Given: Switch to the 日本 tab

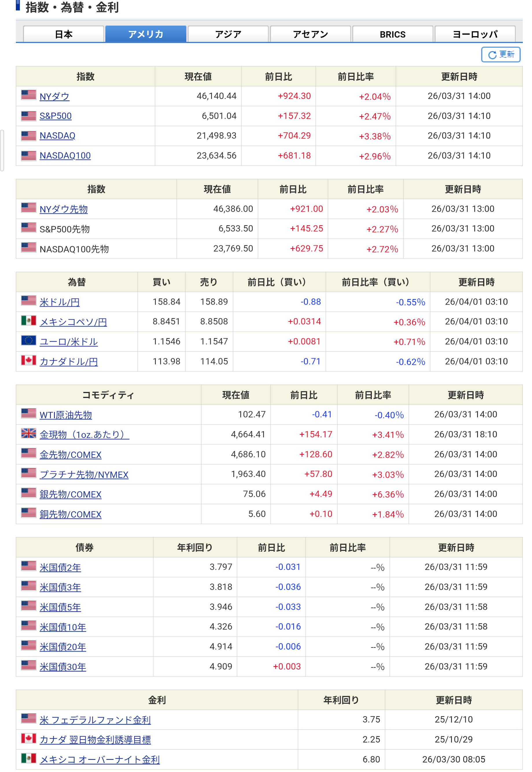Looking at the screenshot, I should coord(63,34).
